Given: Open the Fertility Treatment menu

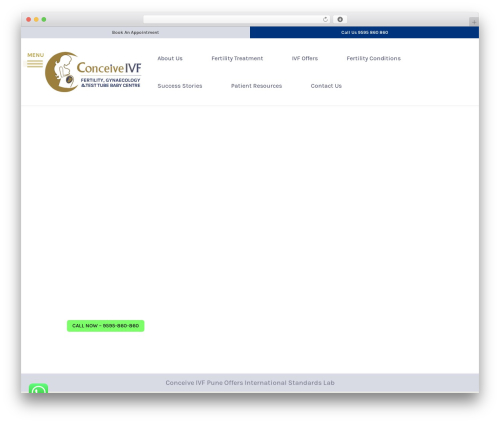Looking at the screenshot, I should pyautogui.click(x=237, y=58).
